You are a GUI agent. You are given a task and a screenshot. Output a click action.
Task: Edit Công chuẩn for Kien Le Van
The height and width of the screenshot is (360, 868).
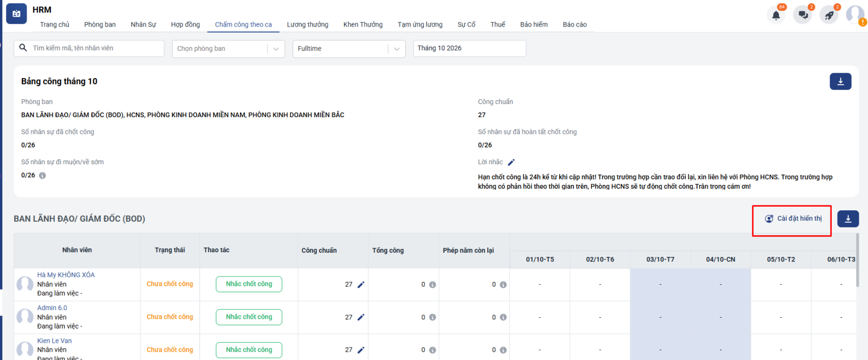coord(361,350)
